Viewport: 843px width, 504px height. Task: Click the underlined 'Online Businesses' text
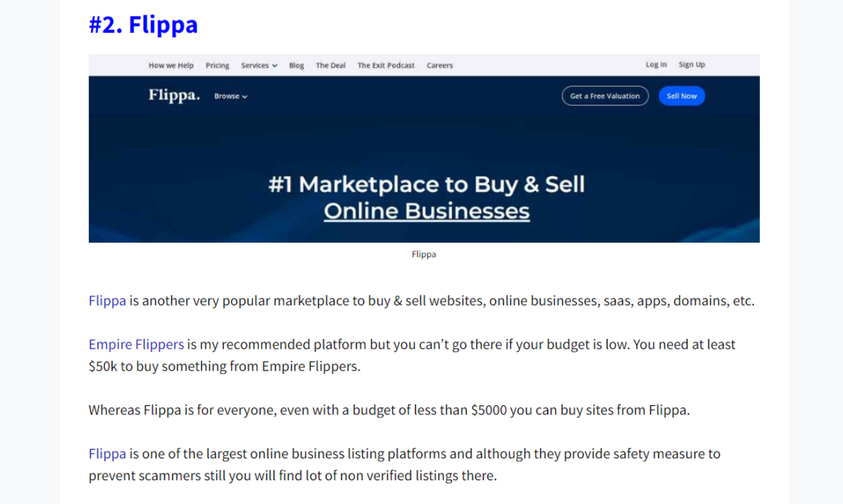pos(426,212)
